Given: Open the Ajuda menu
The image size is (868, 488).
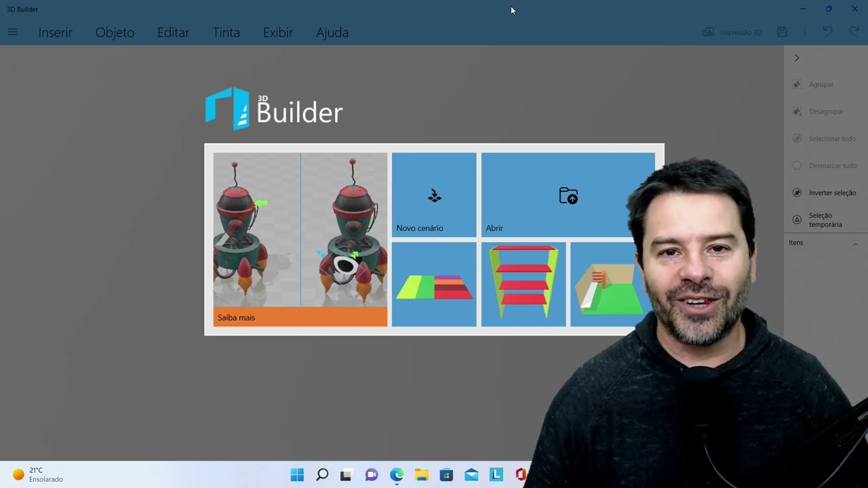Looking at the screenshot, I should [x=332, y=33].
